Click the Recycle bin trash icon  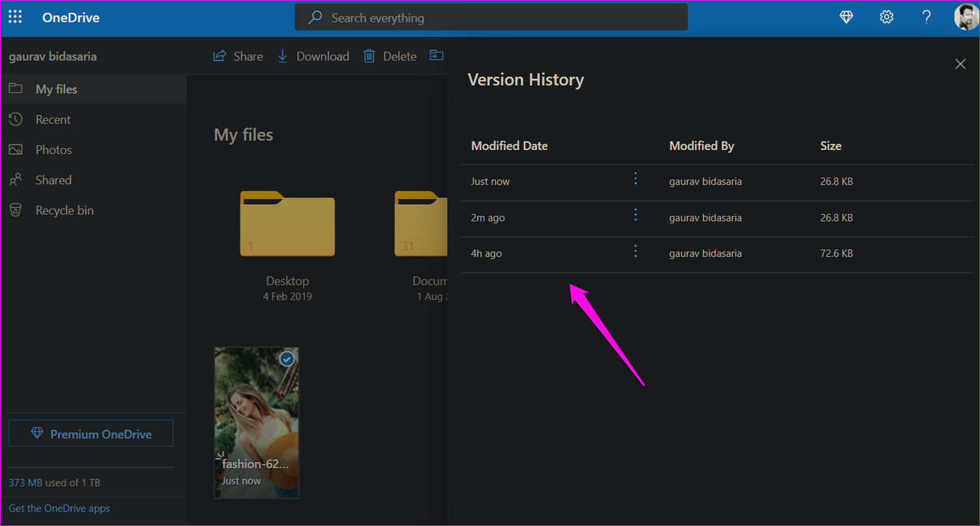click(15, 210)
